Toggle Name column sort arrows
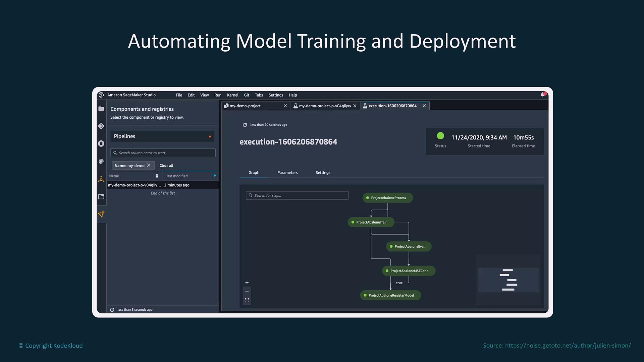Image resolution: width=644 pixels, height=362 pixels. (x=157, y=176)
